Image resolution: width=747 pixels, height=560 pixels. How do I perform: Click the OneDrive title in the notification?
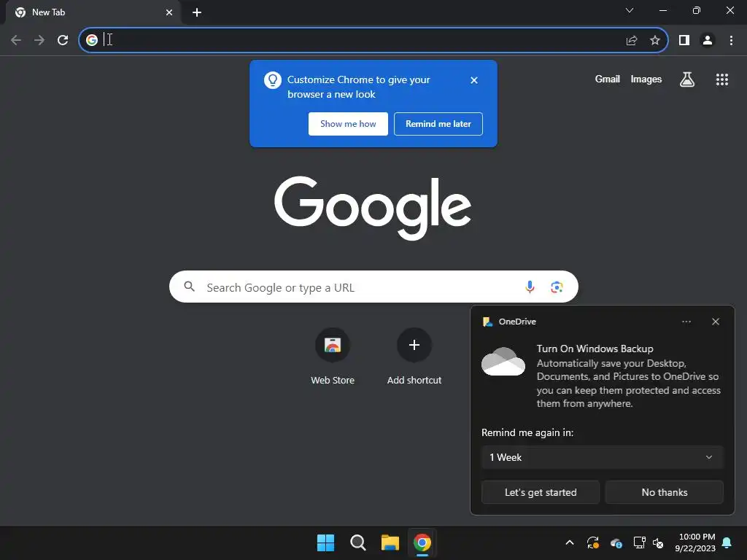pos(517,322)
